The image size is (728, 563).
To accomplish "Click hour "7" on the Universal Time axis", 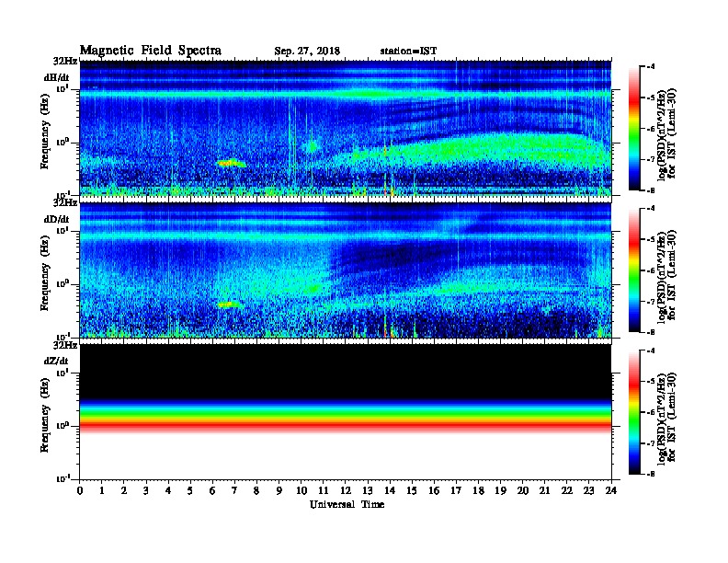I will click(235, 490).
